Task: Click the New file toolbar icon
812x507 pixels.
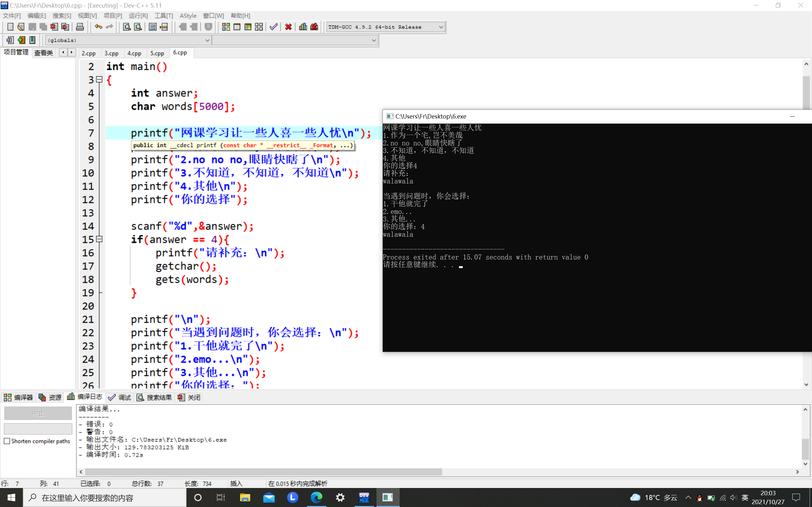Action: click(x=10, y=27)
